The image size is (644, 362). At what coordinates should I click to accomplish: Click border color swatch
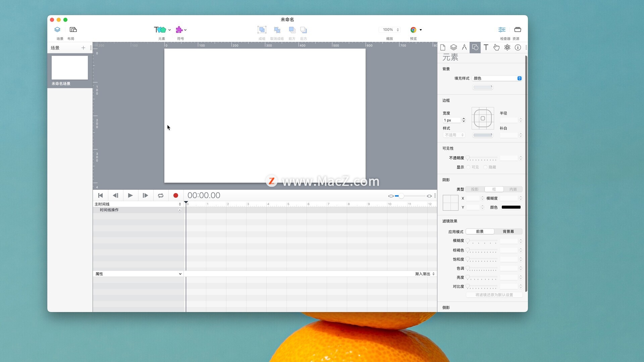tap(483, 135)
